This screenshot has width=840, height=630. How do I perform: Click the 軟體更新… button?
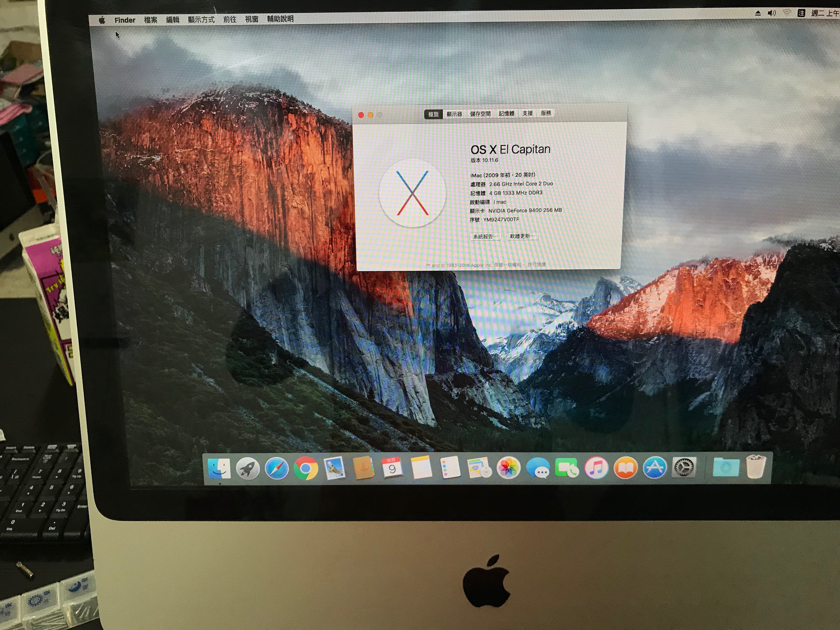point(522,236)
